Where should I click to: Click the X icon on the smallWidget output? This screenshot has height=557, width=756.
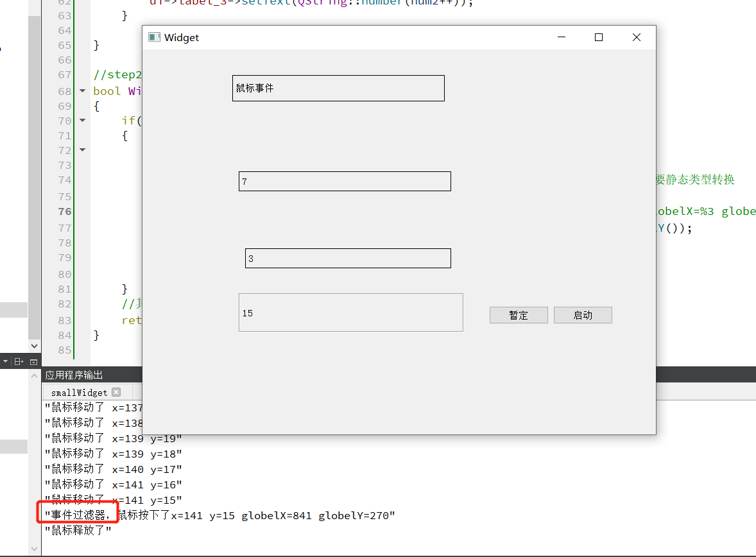(x=116, y=392)
